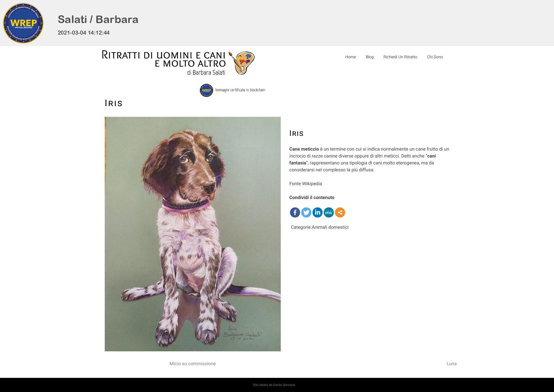Open the Home menu item
554x392 pixels.
(x=350, y=57)
